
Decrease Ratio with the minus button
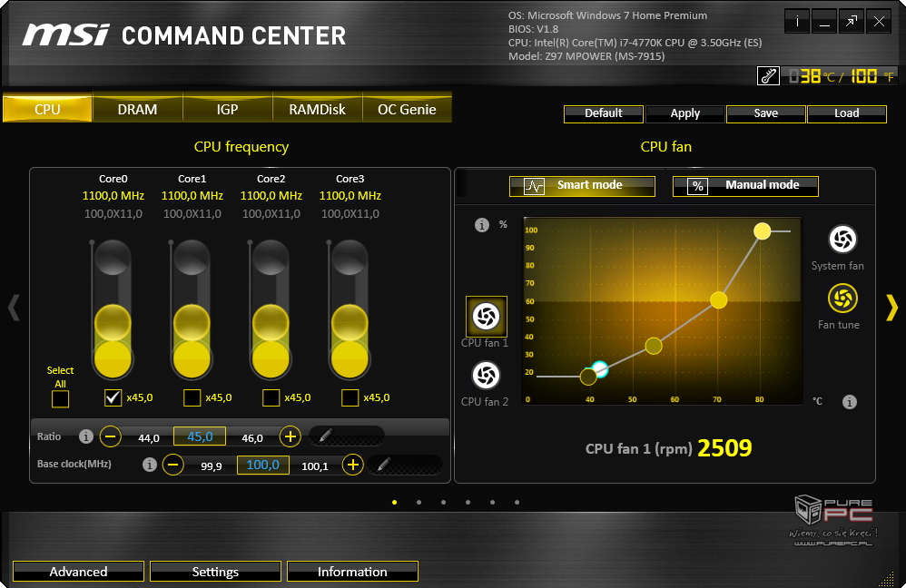click(111, 436)
